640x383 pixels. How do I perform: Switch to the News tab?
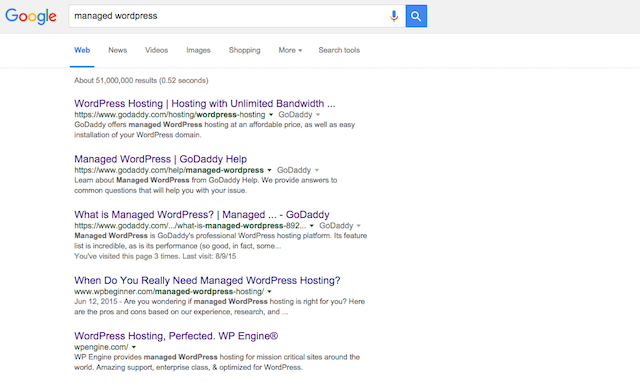(x=118, y=50)
